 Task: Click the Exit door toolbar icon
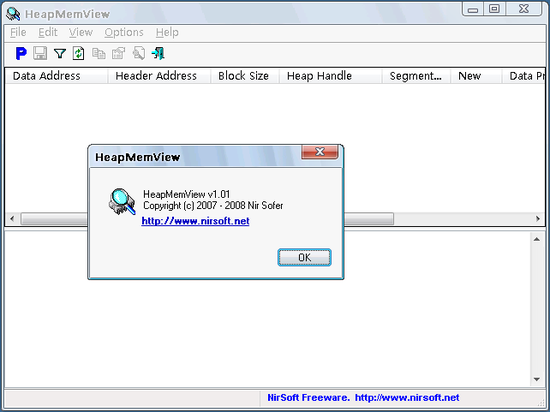tap(158, 53)
